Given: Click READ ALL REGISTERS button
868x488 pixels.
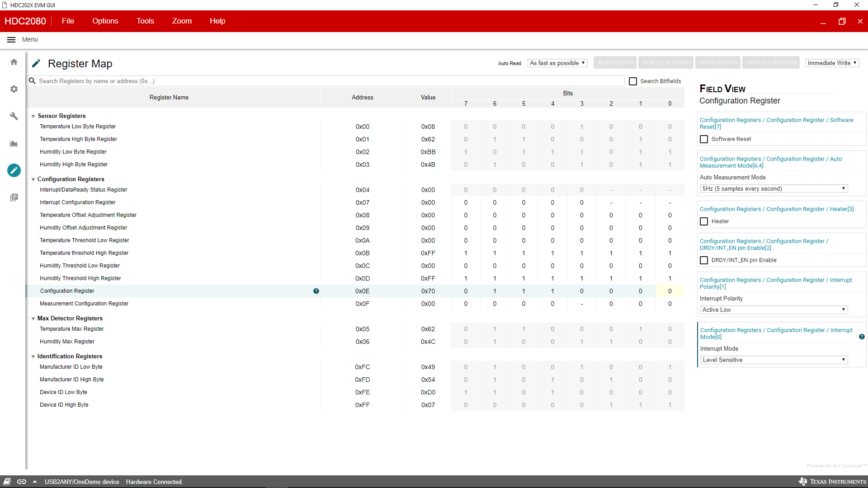Looking at the screenshot, I should click(x=666, y=62).
